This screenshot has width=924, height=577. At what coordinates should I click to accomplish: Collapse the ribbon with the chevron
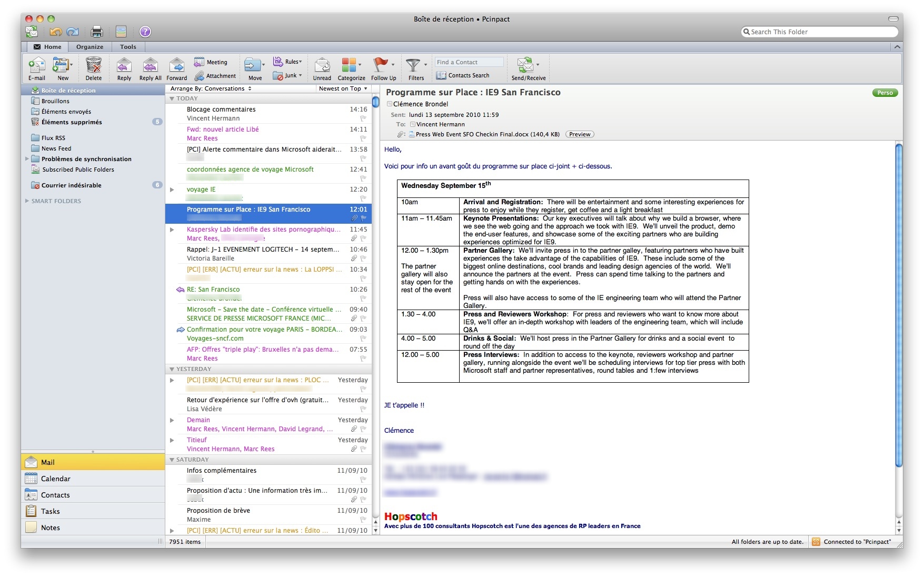click(897, 47)
